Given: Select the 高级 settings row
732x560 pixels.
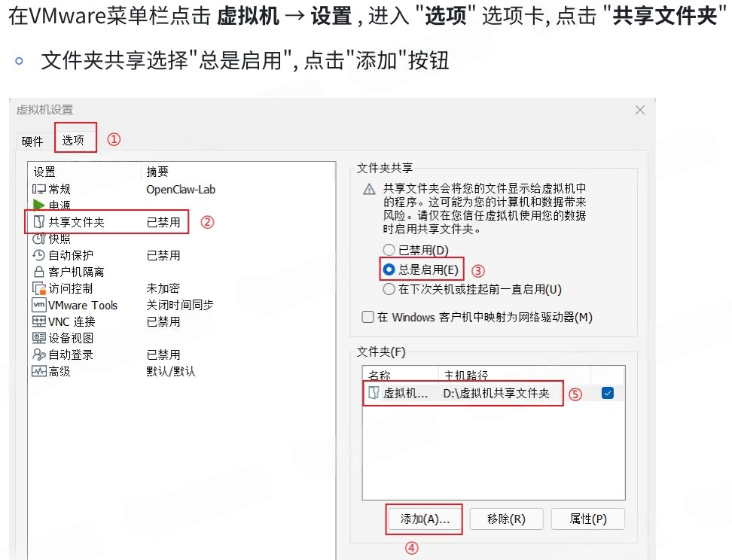Looking at the screenshot, I should 181,372.
